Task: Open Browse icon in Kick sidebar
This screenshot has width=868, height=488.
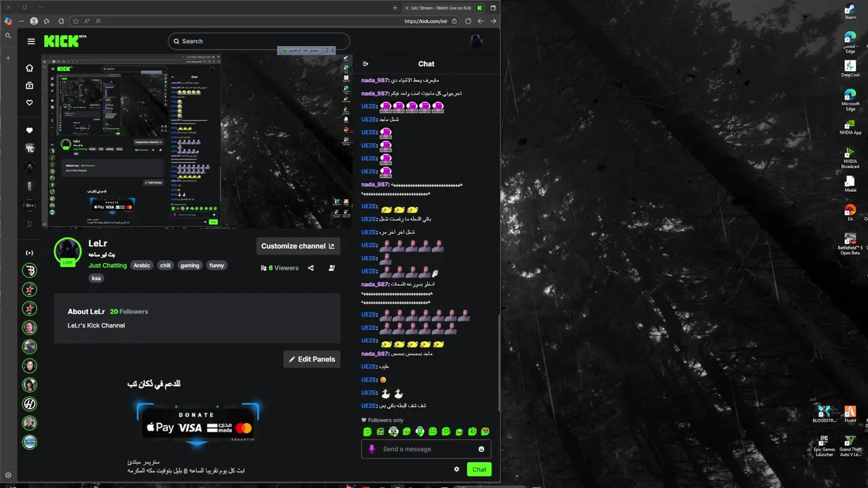Action: tap(29, 85)
